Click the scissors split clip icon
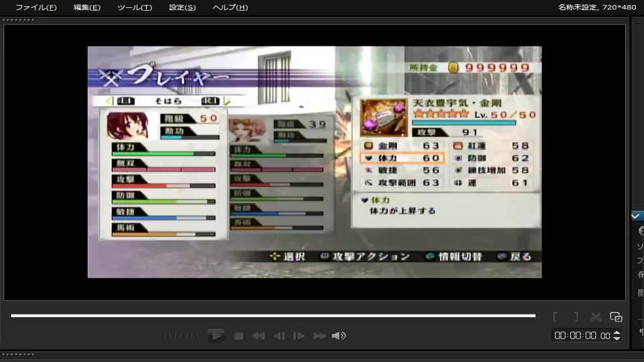Screen dimensions: 644x362 point(596,316)
